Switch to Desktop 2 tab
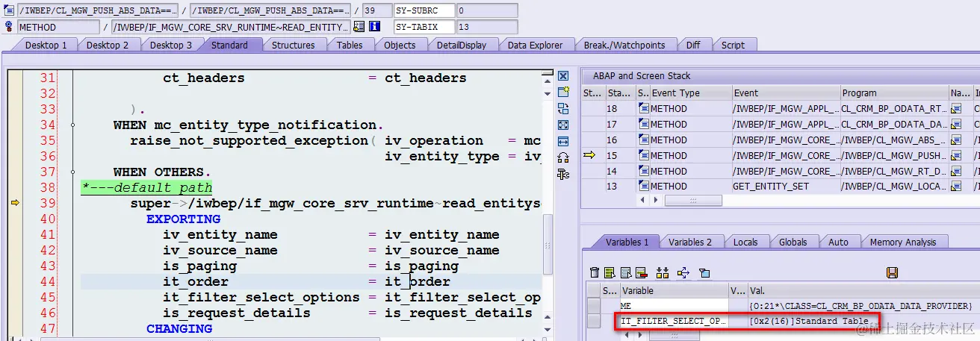Viewport: 980px width, 341px height. 108,46
